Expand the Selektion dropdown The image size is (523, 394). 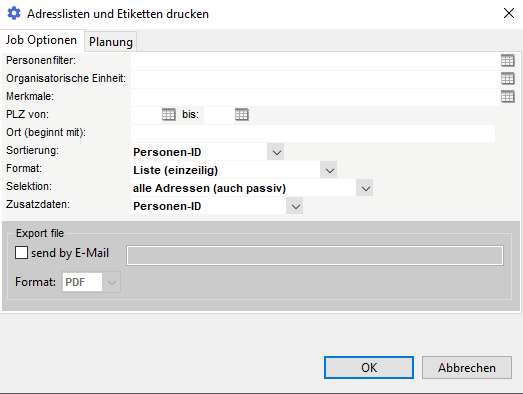pos(365,188)
